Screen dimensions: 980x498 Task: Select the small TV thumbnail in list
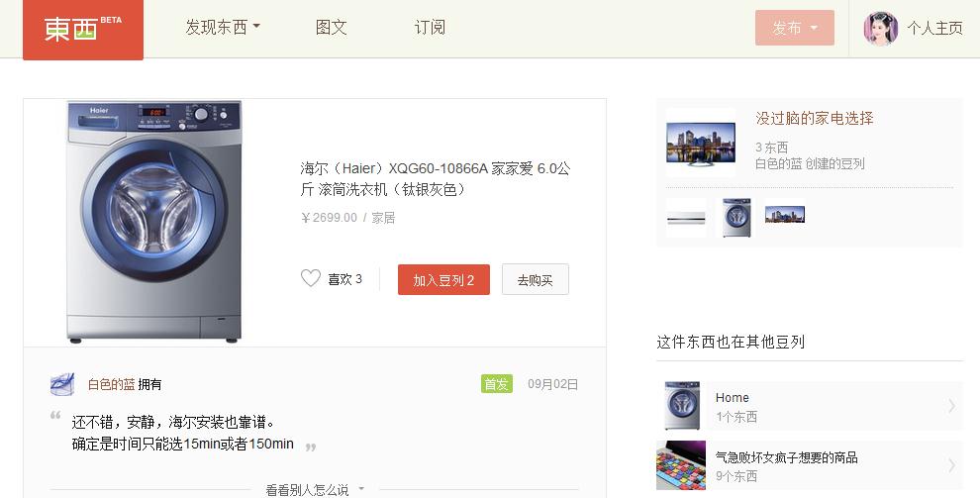pyautogui.click(x=785, y=215)
